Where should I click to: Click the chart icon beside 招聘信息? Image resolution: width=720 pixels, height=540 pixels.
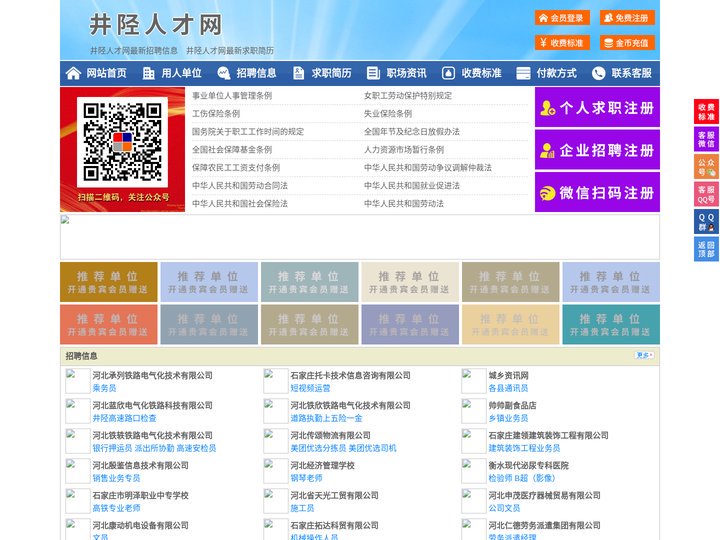click(224, 73)
